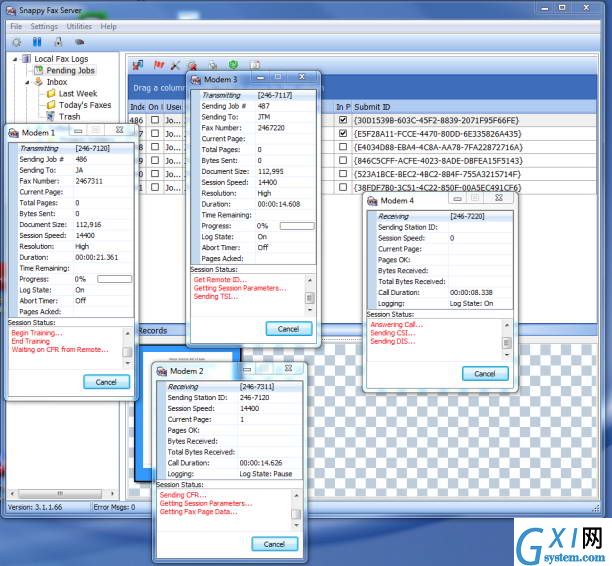The image size is (612, 566).
Task: Toggle In P checkbox for Submit ID {846C5CFF...
Action: tap(343, 160)
